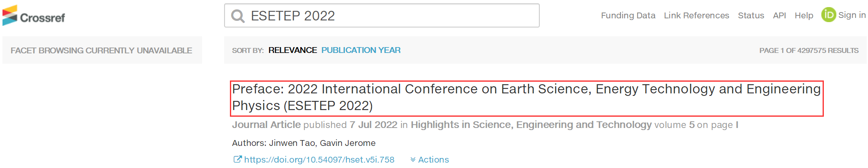Click the external link icon beside the DOI
The width and height of the screenshot is (868, 168).
(x=237, y=159)
